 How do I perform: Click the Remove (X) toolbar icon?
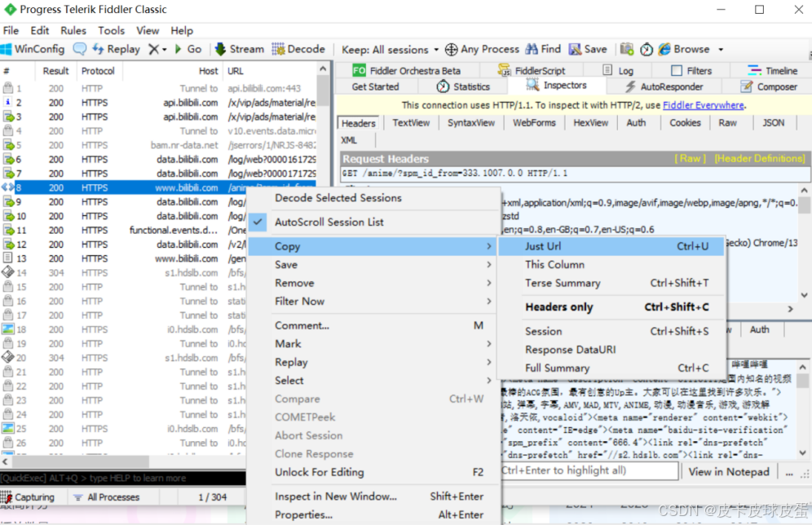[x=154, y=49]
